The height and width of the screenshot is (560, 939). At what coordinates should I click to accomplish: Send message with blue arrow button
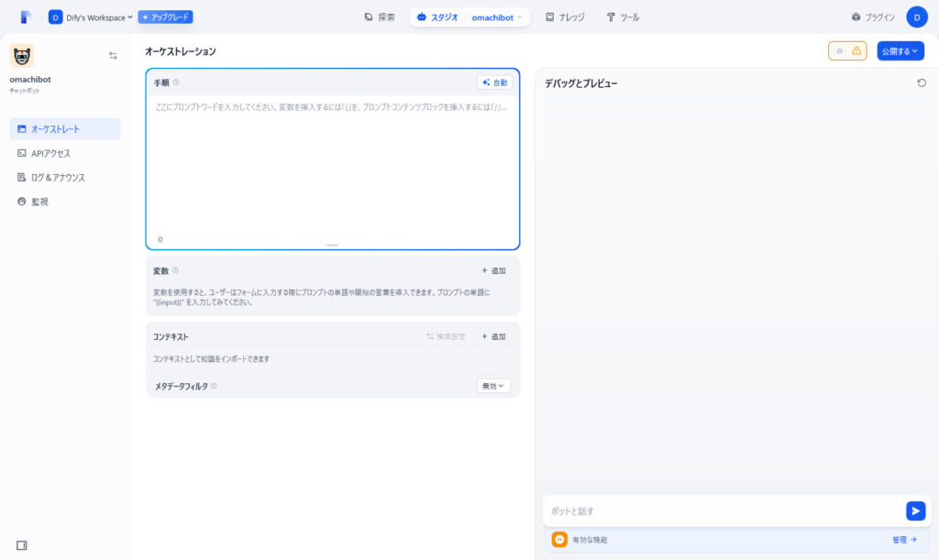915,511
